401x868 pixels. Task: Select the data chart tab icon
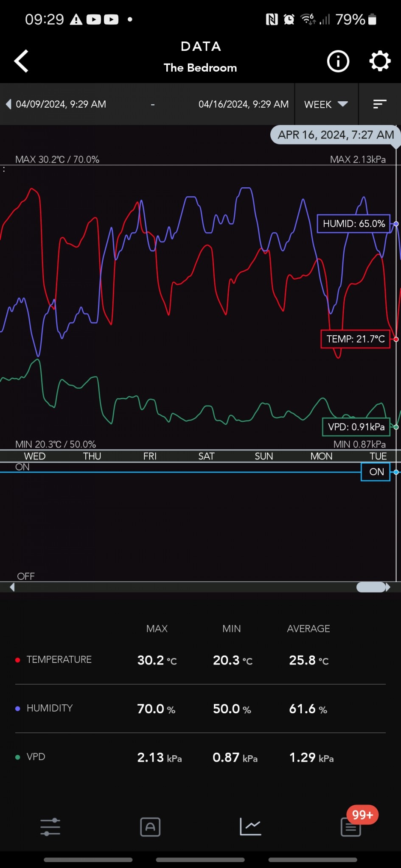250,827
